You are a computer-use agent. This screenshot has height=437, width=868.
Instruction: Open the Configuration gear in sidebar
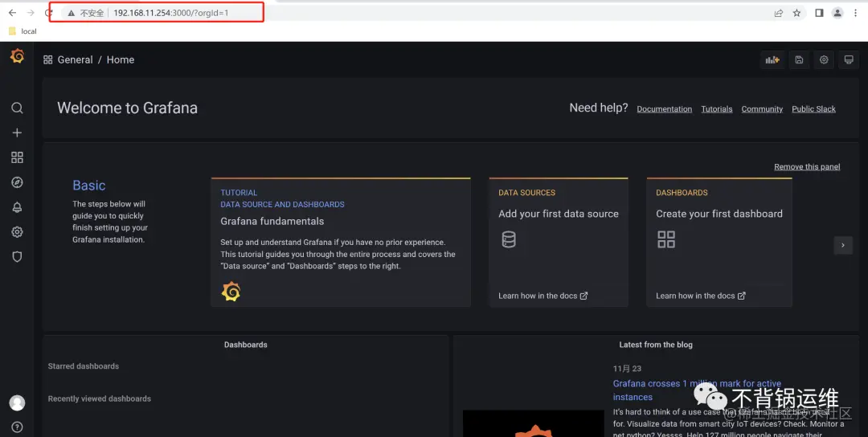tap(17, 232)
